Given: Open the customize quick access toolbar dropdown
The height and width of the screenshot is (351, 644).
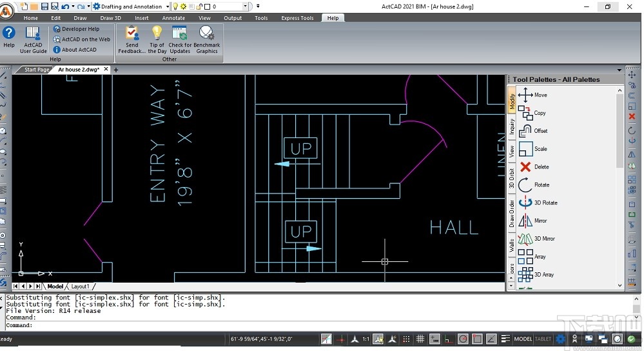Looking at the screenshot, I should click(x=258, y=6).
